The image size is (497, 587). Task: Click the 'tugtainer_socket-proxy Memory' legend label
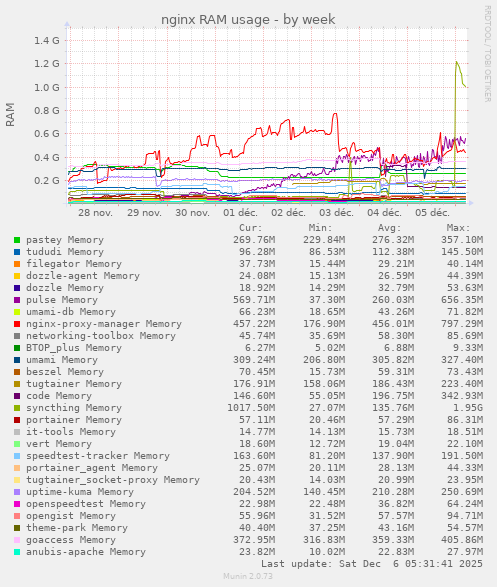pyautogui.click(x=113, y=480)
